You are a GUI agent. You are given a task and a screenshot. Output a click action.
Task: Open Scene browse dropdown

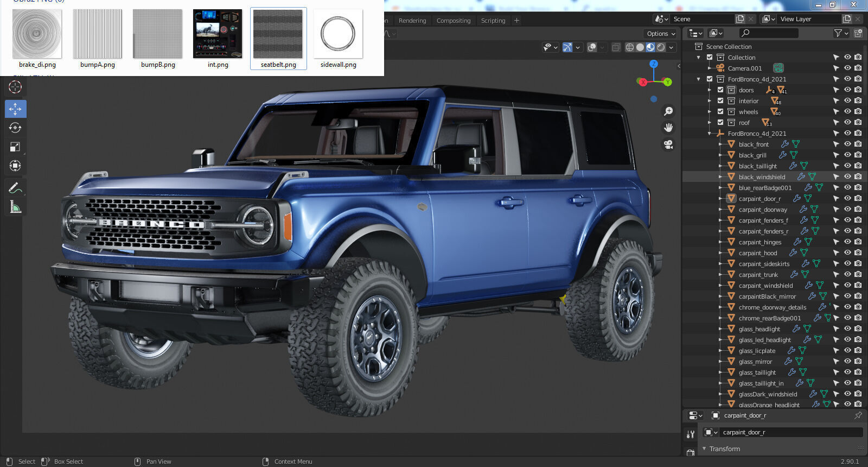[x=662, y=19]
